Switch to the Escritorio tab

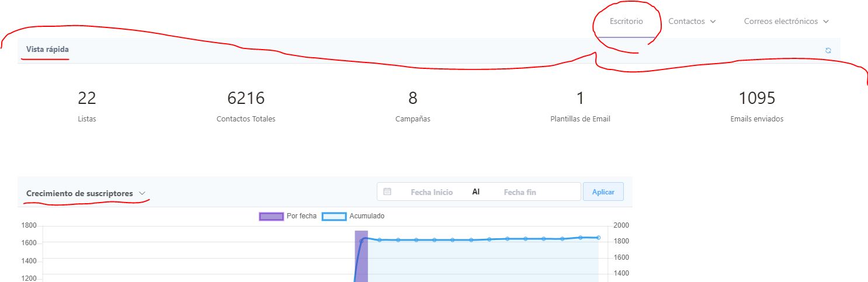tap(626, 22)
